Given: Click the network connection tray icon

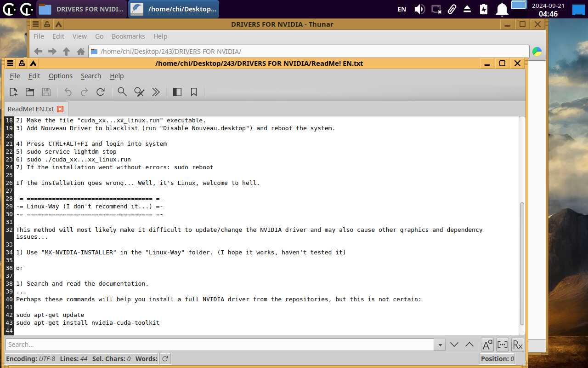Looking at the screenshot, I should (x=436, y=9).
